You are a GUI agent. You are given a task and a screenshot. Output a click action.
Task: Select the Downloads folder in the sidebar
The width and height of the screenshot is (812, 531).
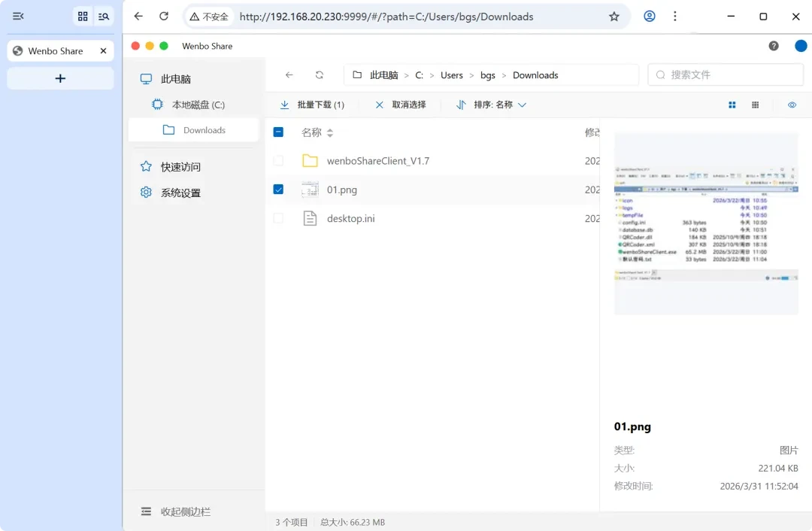tap(193, 130)
